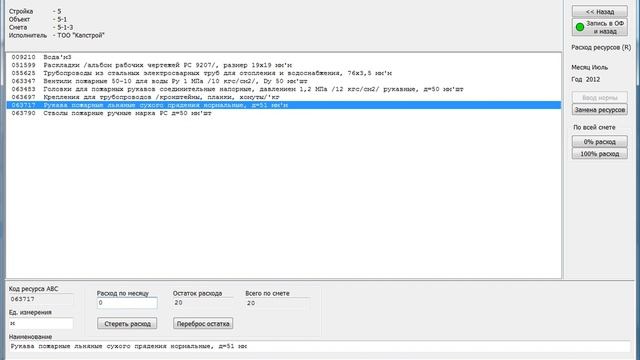640x360 pixels.
Task: Set '0% расход' for whole estimate
Action: click(x=600, y=142)
